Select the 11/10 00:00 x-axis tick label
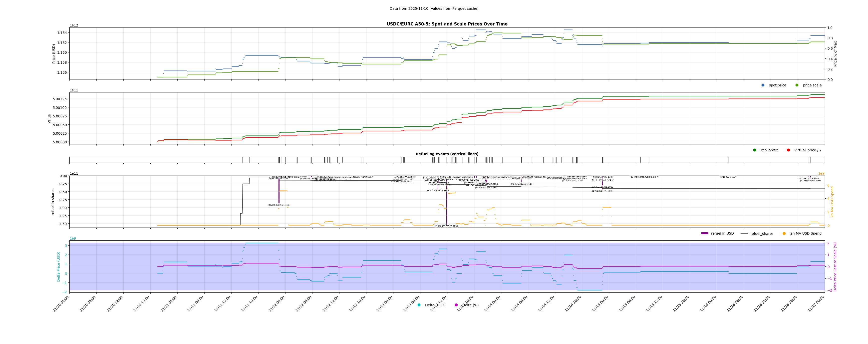868x344 pixels. click(61, 304)
